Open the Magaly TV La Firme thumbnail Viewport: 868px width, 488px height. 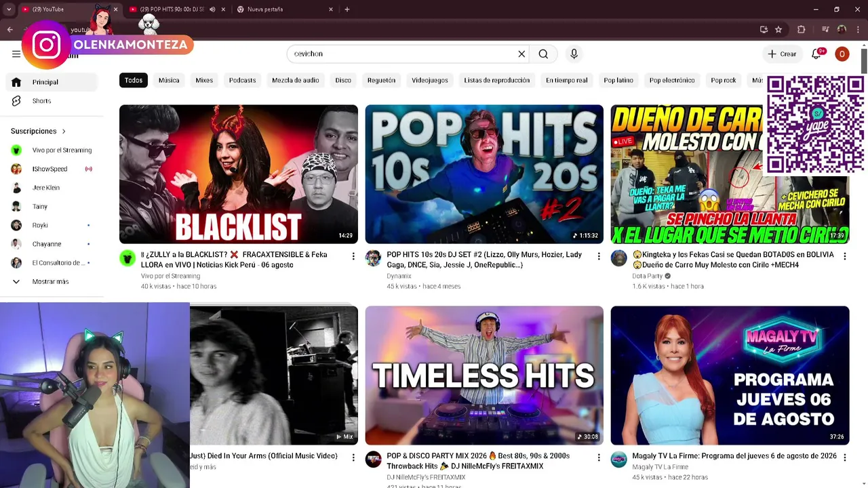pos(730,375)
